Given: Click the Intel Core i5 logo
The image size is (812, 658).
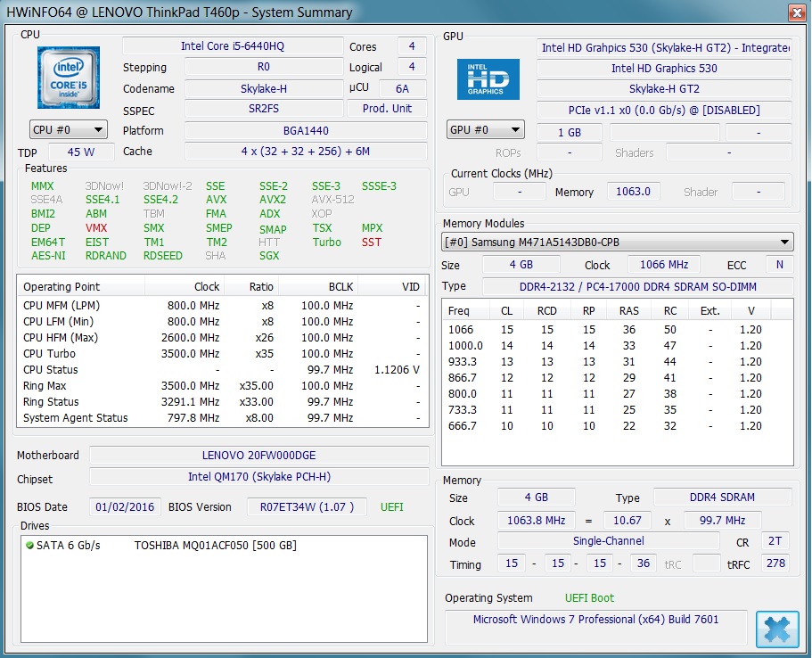Looking at the screenshot, I should pos(68,78).
